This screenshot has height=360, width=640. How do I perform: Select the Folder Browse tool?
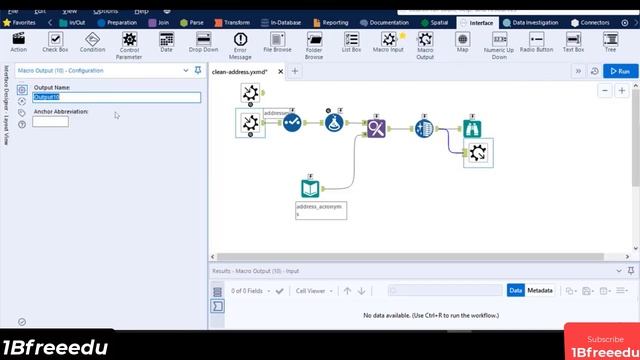pos(314,46)
